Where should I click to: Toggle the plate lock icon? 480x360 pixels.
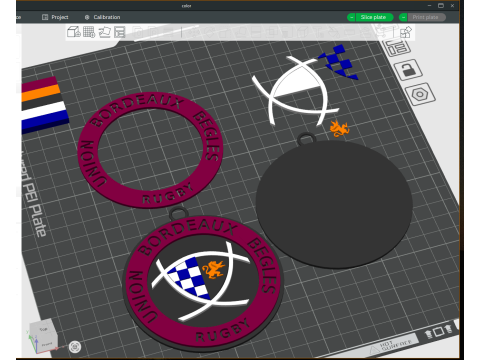pos(408,70)
